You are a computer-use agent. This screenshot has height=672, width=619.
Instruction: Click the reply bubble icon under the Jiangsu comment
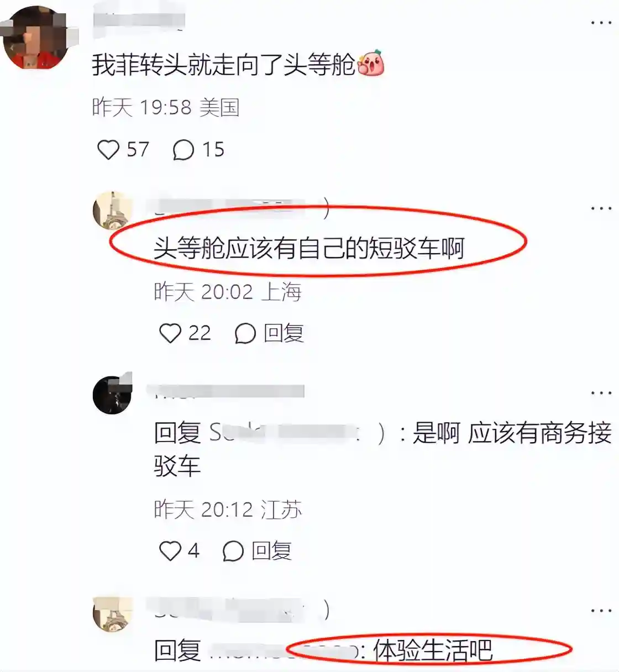(233, 551)
